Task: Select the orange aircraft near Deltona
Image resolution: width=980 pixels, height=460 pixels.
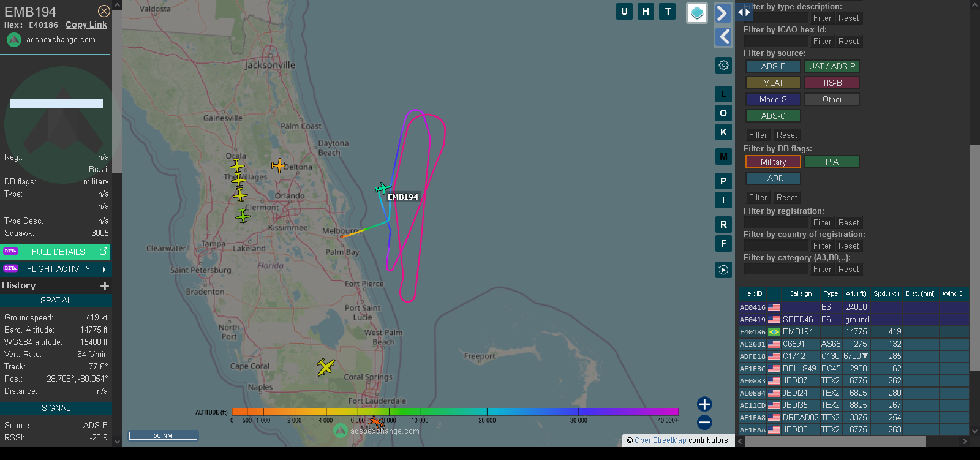Action: click(278, 165)
